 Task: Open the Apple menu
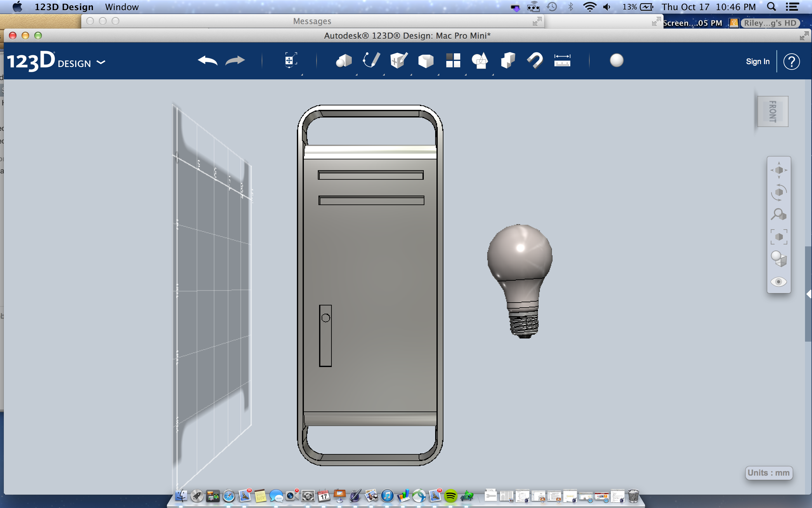(x=17, y=7)
